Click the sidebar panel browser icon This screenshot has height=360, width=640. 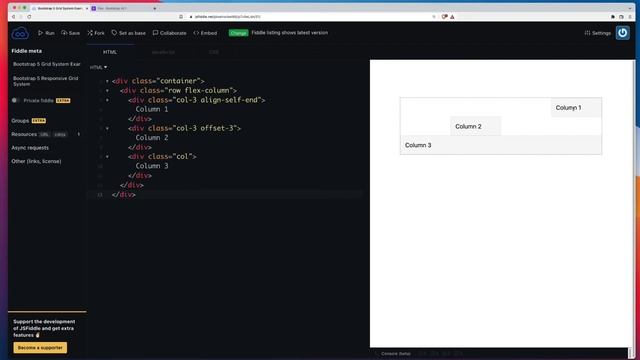point(621,17)
